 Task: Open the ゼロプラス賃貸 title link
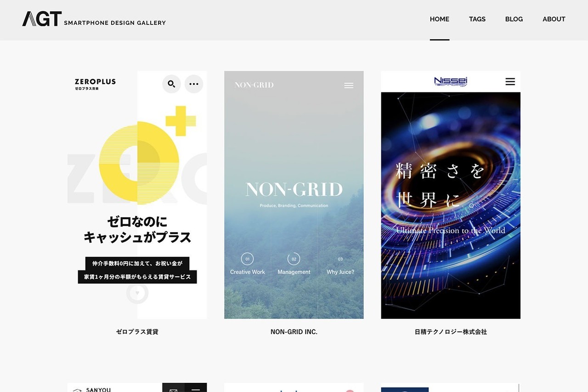137,332
